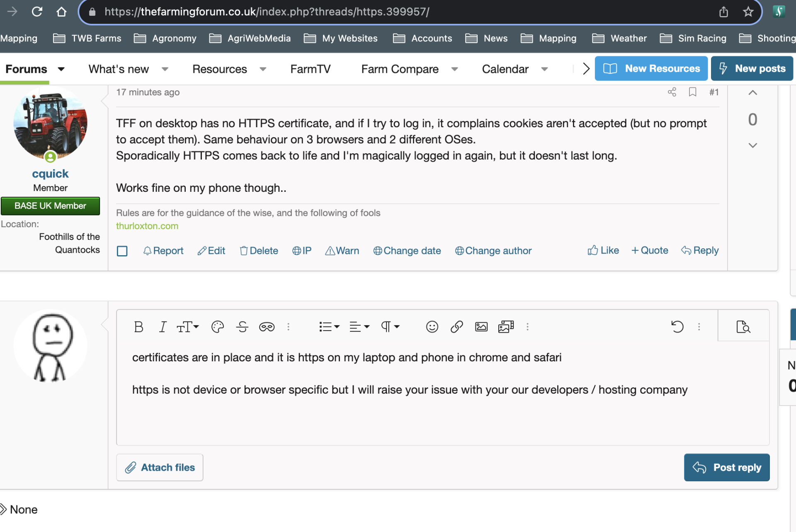Click the Post reply button
This screenshot has height=532, width=796.
726,467
